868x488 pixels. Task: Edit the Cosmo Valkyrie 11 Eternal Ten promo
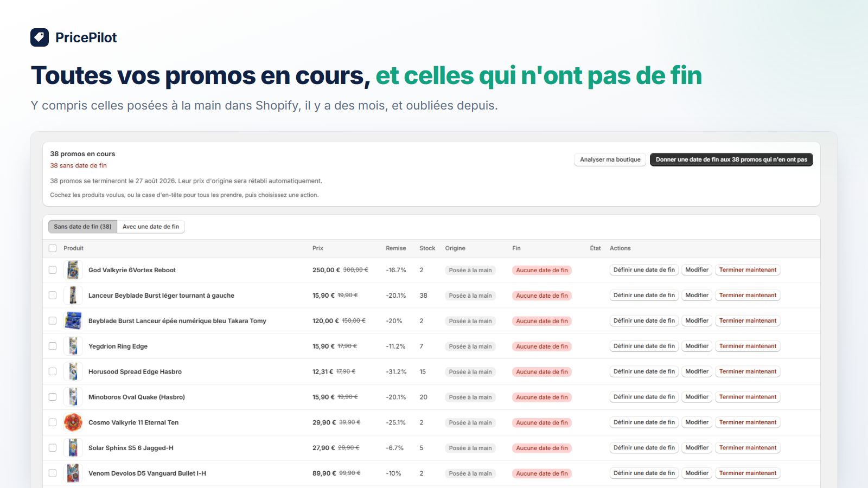[697, 422]
